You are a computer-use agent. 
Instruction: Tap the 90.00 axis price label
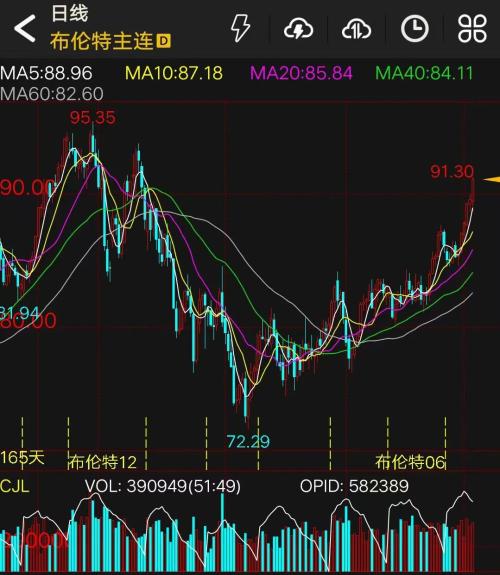pyautogui.click(x=26, y=188)
